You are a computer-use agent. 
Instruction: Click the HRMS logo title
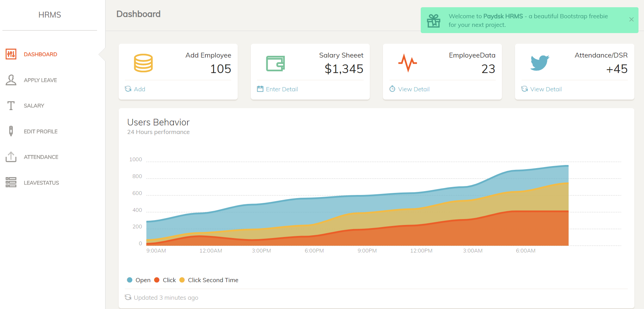50,15
